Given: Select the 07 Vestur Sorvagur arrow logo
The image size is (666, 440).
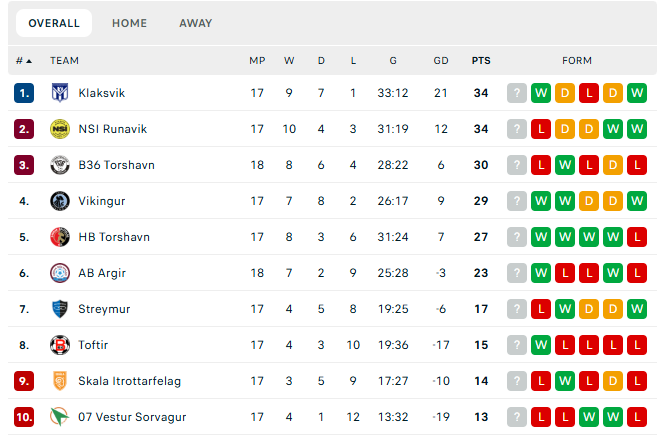Looking at the screenshot, I should click(x=60, y=417).
